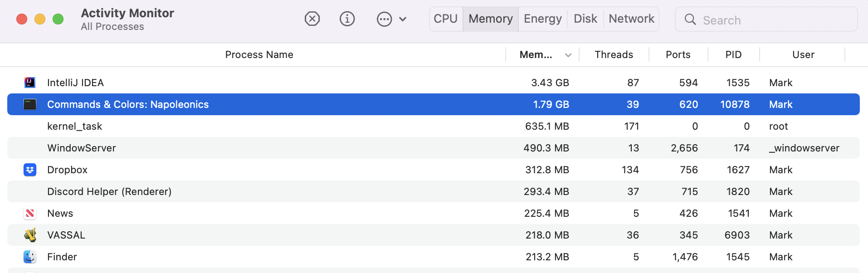The image size is (868, 273).
Task: Switch to the Network tab
Action: [x=631, y=19]
